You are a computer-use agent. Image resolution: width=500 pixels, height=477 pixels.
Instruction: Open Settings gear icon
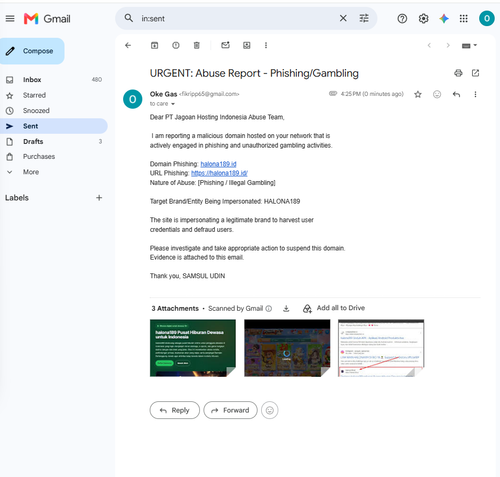[423, 19]
